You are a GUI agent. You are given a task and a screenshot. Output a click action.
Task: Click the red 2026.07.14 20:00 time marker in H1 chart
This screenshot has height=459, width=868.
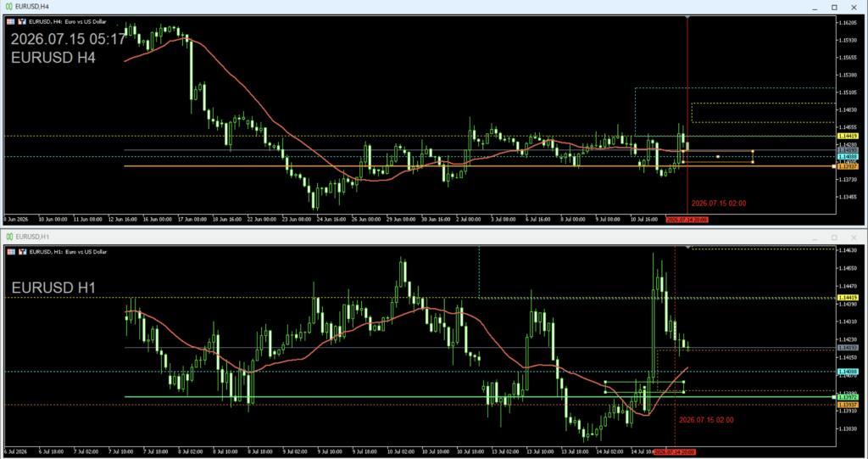tap(674, 452)
